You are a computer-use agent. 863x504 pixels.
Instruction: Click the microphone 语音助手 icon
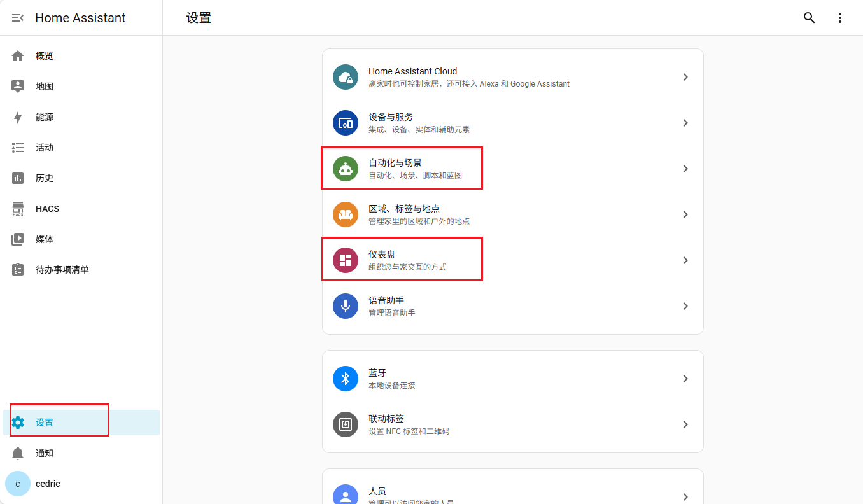[346, 306]
